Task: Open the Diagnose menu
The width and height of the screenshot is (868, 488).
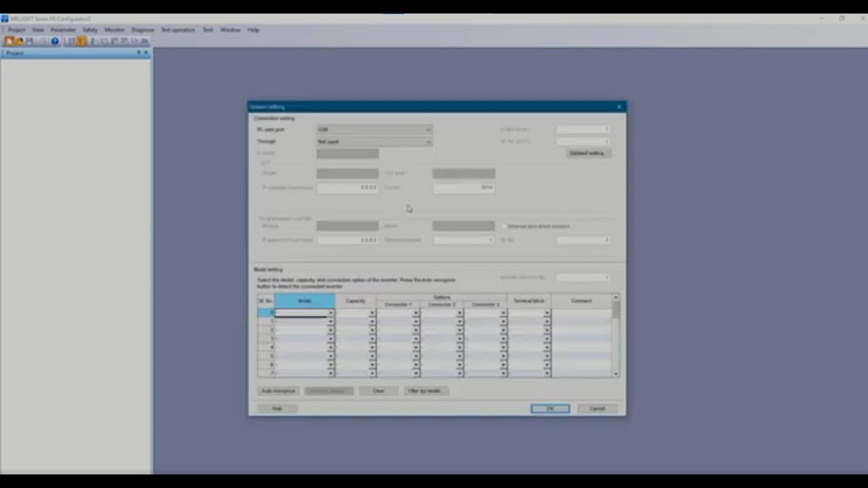Action: pos(142,30)
